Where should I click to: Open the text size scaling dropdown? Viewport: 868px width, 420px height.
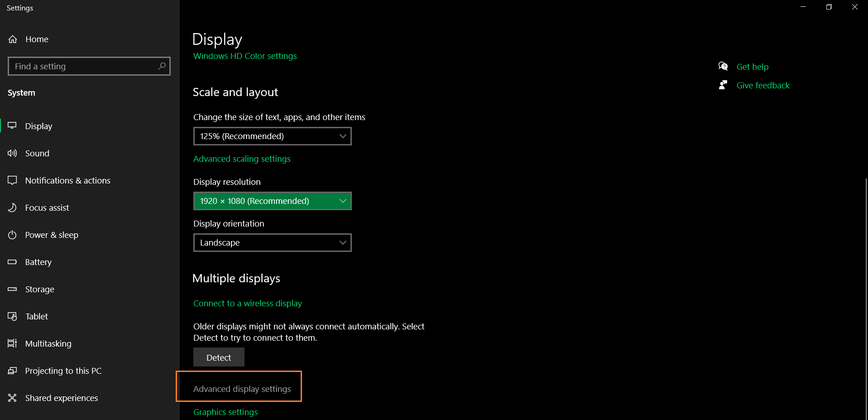272,136
